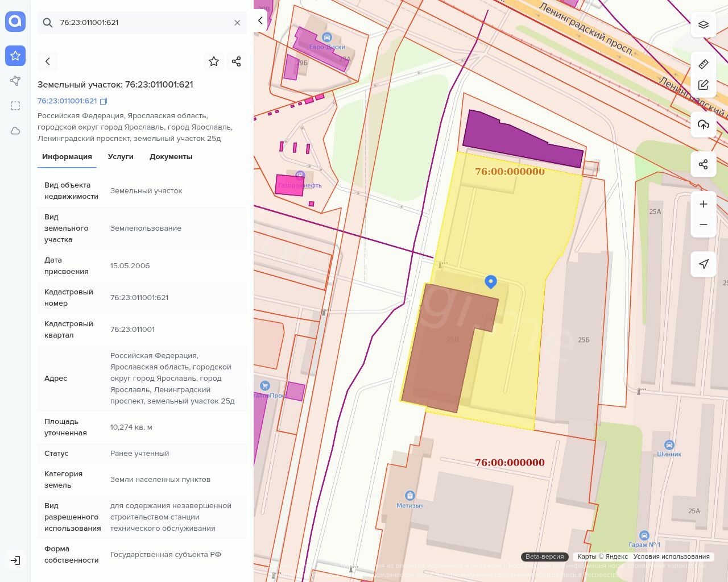Go back to previous results

pos(48,61)
